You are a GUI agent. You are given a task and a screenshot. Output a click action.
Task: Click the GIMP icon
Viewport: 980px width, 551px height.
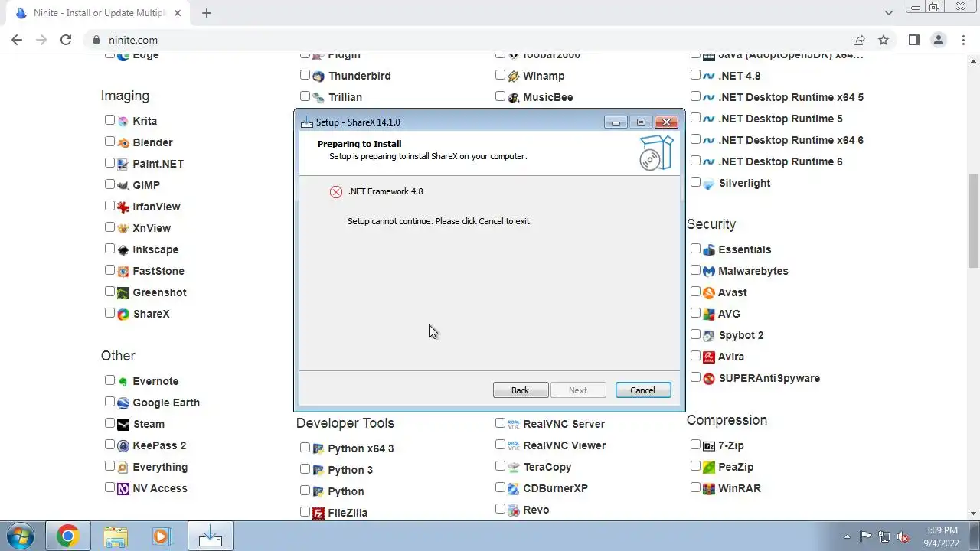click(123, 185)
